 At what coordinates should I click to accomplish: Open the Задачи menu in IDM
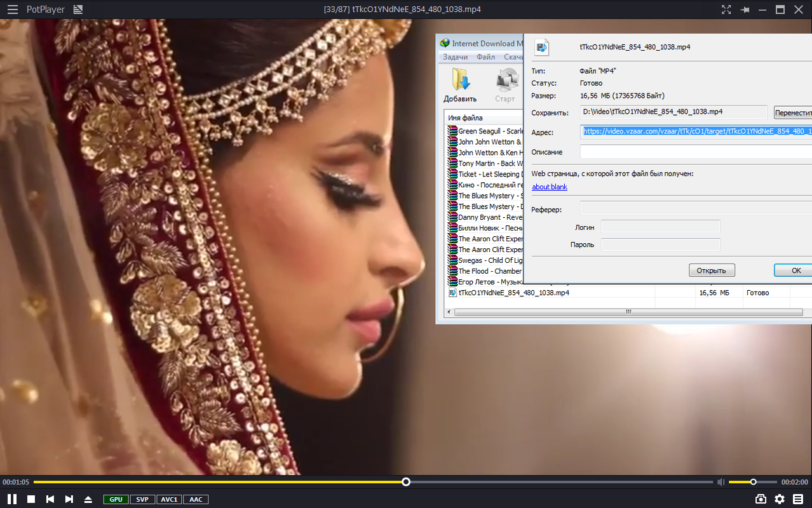coord(455,57)
